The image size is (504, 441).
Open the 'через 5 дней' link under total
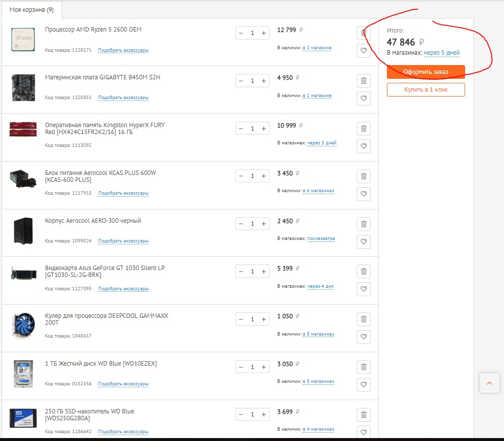441,53
